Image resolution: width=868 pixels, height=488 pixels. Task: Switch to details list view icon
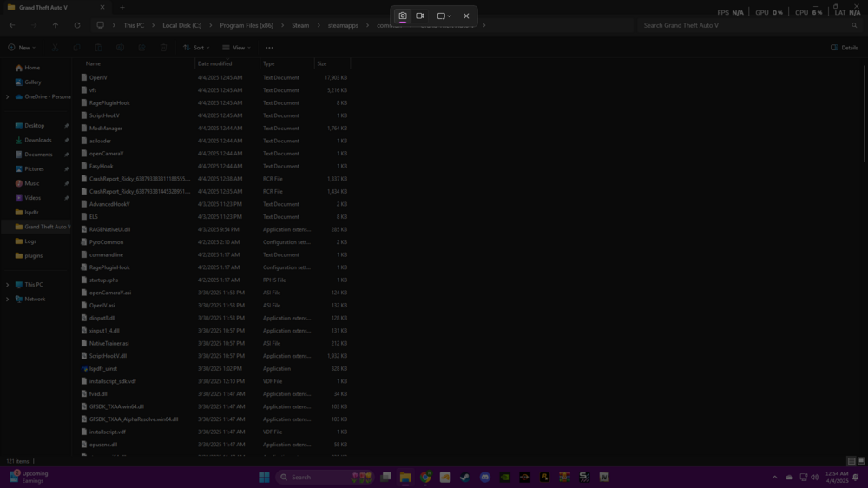click(x=852, y=461)
